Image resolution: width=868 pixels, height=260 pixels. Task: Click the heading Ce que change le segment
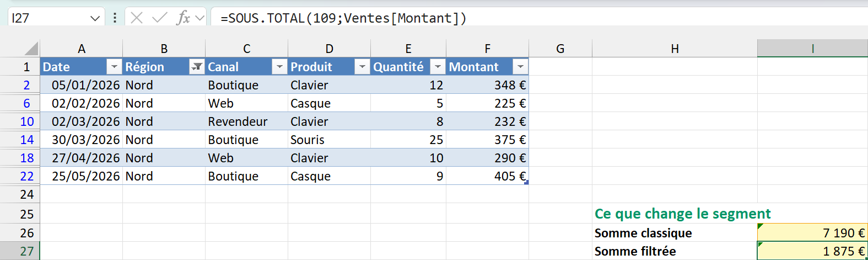tap(682, 214)
